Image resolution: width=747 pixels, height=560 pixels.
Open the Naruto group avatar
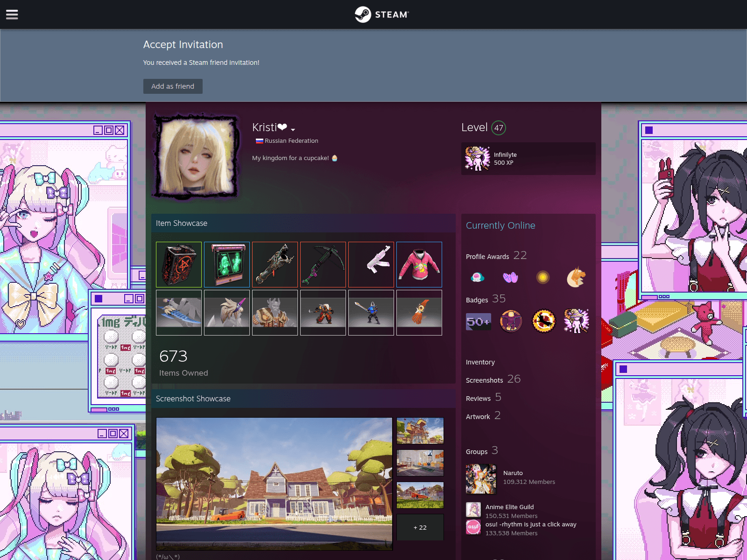pos(481,479)
